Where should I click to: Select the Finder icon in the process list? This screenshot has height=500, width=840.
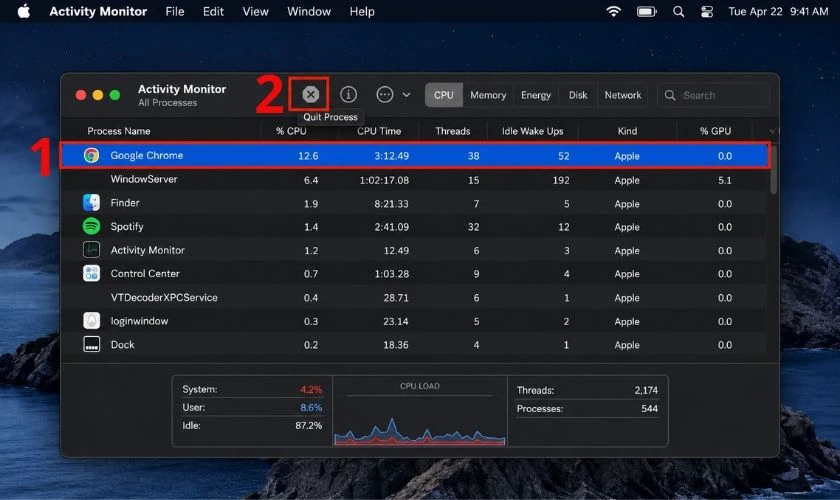coord(91,203)
